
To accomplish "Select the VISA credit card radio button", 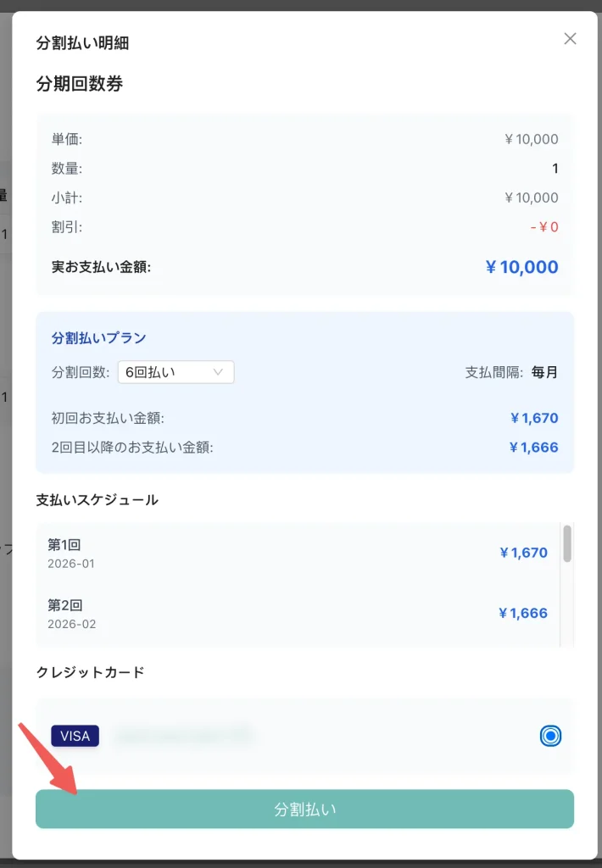I will pyautogui.click(x=550, y=736).
